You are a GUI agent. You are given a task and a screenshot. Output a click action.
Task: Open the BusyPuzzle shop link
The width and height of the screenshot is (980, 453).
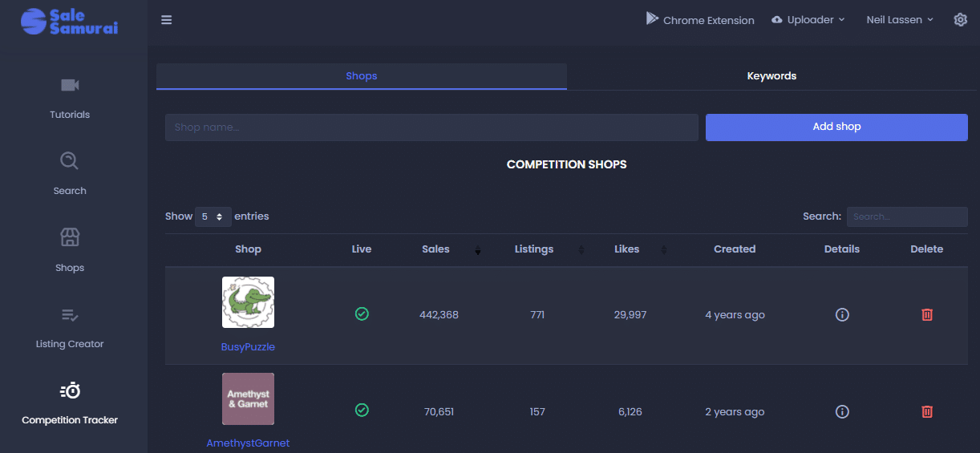[248, 347]
